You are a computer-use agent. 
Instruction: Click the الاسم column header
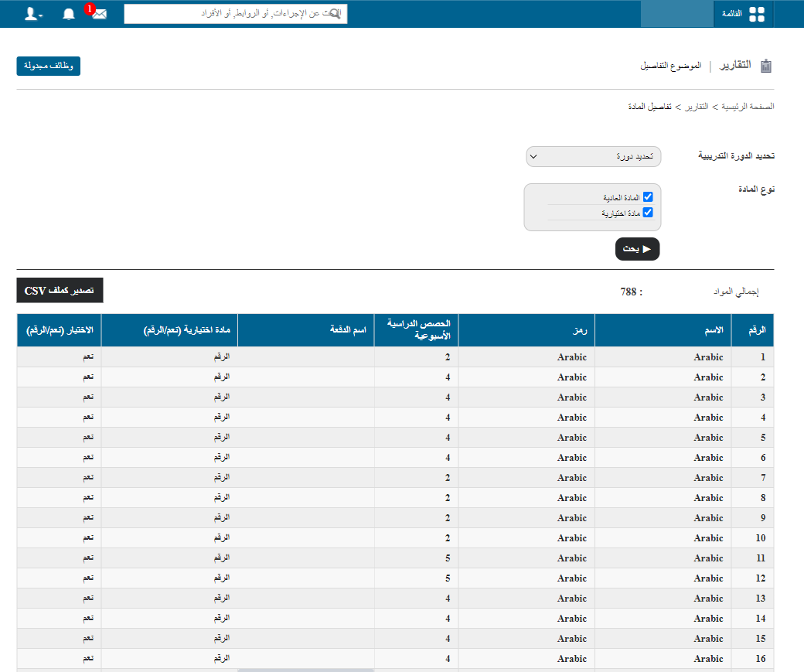pos(663,330)
